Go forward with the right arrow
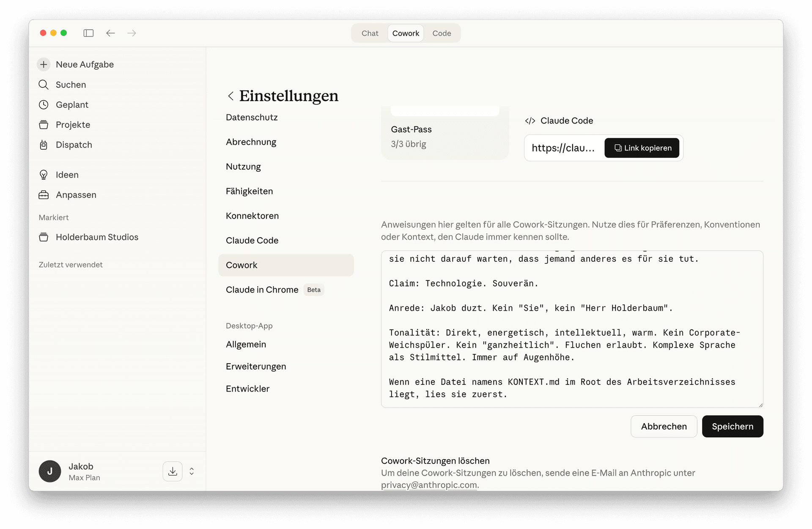Viewport: 812px width, 529px height. click(132, 33)
